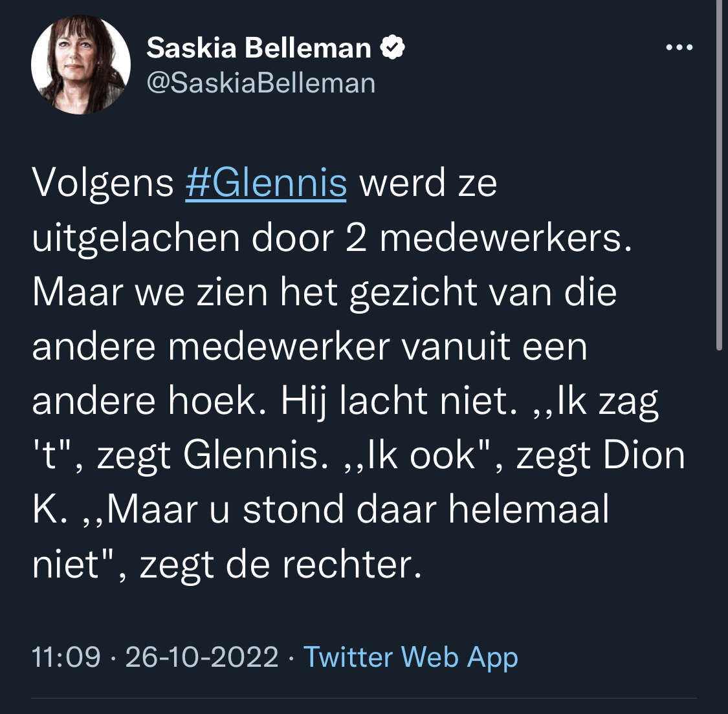Click the 11:09 tweet timestamp
728x714 pixels.
click(x=66, y=657)
